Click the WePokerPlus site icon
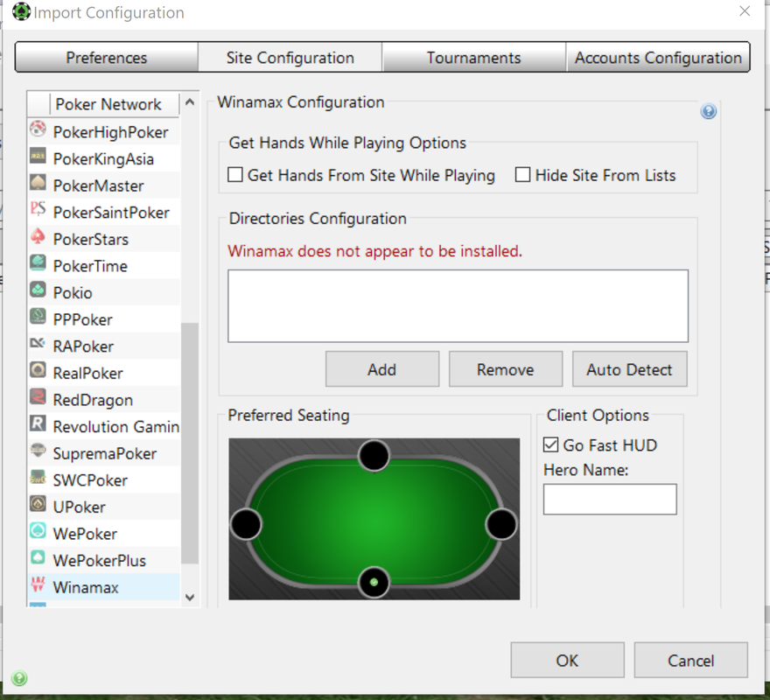 click(x=38, y=557)
